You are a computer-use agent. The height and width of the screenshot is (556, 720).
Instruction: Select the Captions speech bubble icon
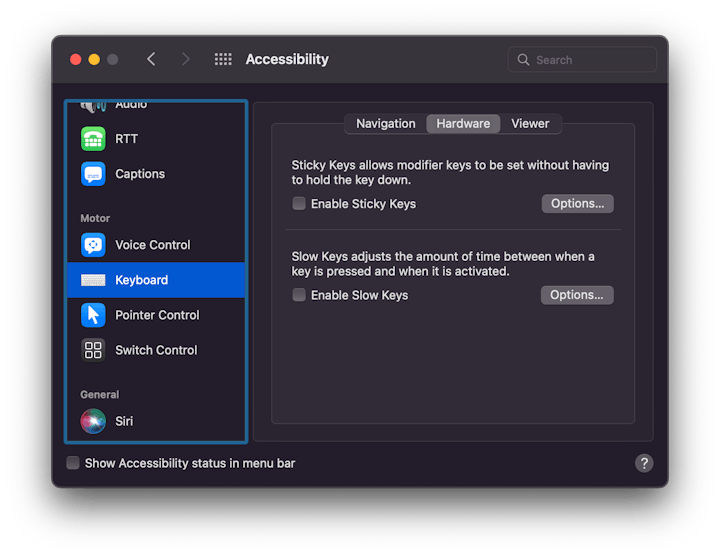[x=93, y=174]
